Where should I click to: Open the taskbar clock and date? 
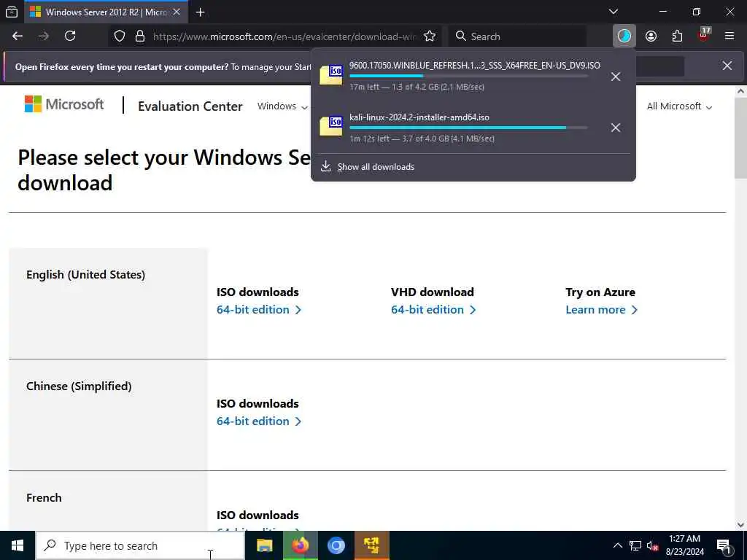684,545
